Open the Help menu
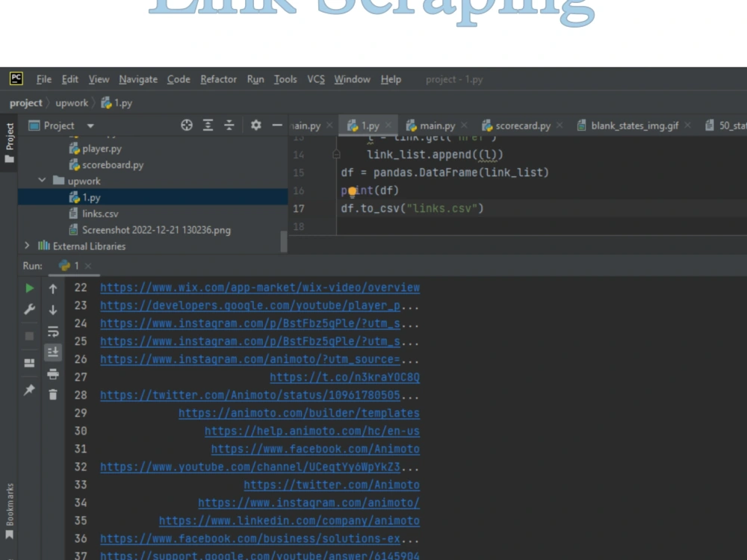 (x=391, y=80)
